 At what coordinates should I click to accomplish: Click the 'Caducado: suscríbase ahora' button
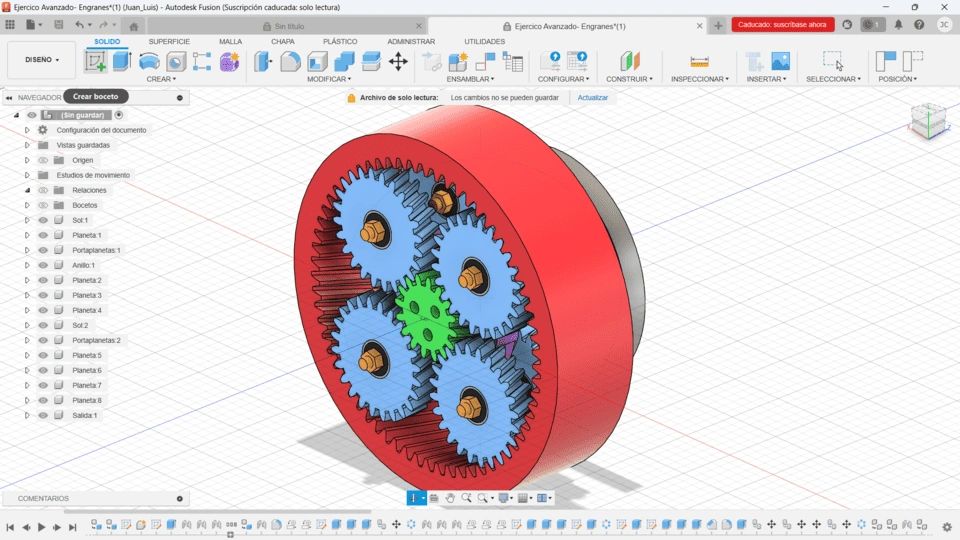tap(782, 25)
